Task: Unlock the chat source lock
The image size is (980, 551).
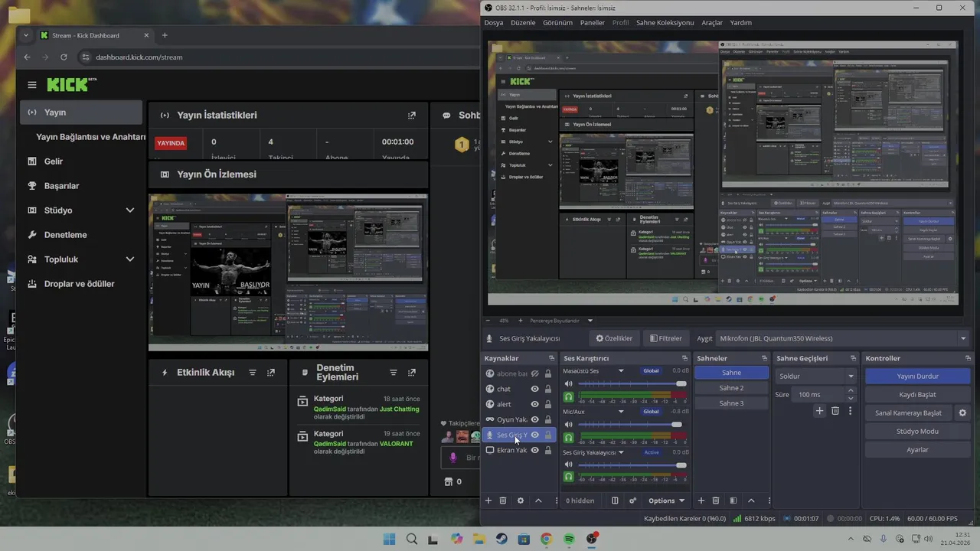Action: tap(548, 389)
